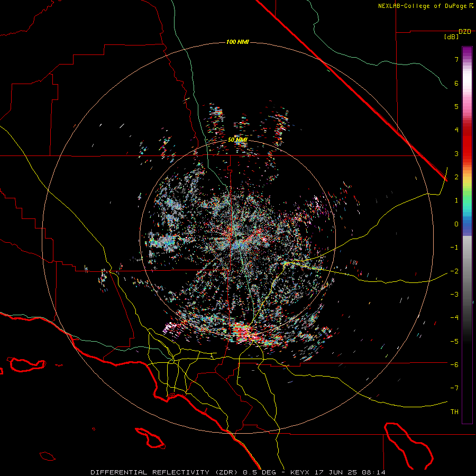Click the DZD product label
This screenshot has width=476, height=476.
tap(465, 32)
